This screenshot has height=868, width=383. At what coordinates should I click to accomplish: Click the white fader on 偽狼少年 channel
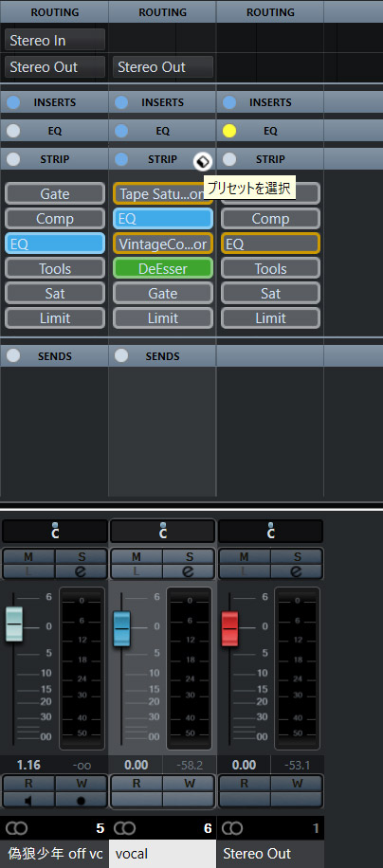click(x=14, y=624)
